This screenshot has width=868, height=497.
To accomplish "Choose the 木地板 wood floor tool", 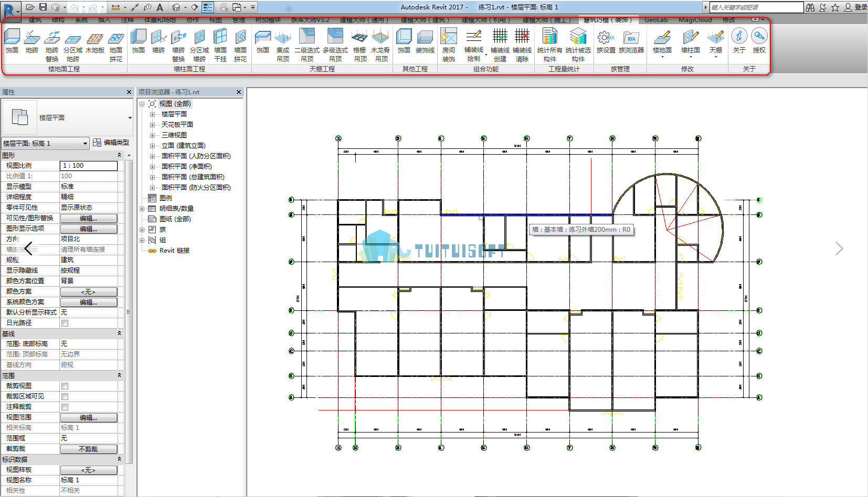I will pos(95,42).
